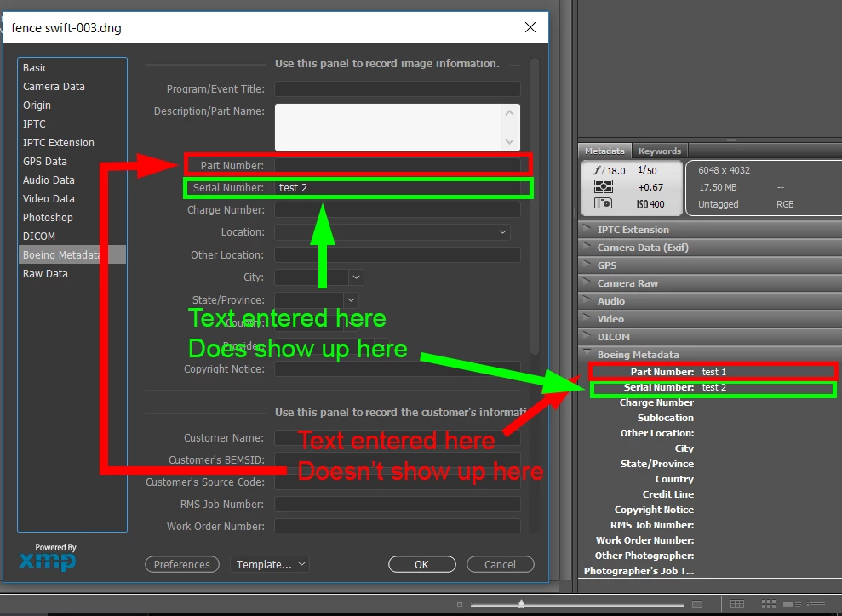Click the Cancel button
842x616 pixels.
500,564
